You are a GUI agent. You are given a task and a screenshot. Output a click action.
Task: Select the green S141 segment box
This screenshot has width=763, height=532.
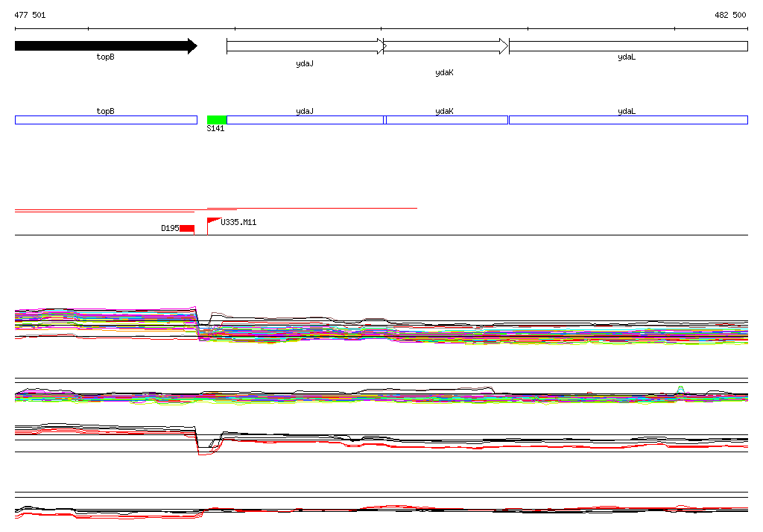217,120
